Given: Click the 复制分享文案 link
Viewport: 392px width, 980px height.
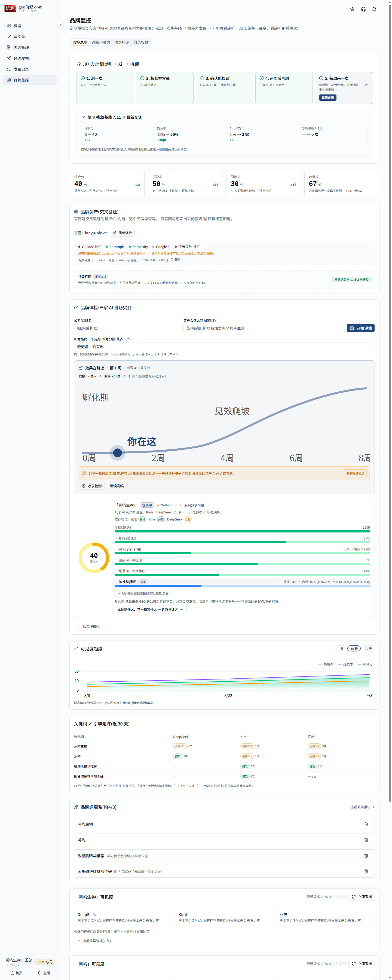Looking at the screenshot, I should [x=194, y=505].
